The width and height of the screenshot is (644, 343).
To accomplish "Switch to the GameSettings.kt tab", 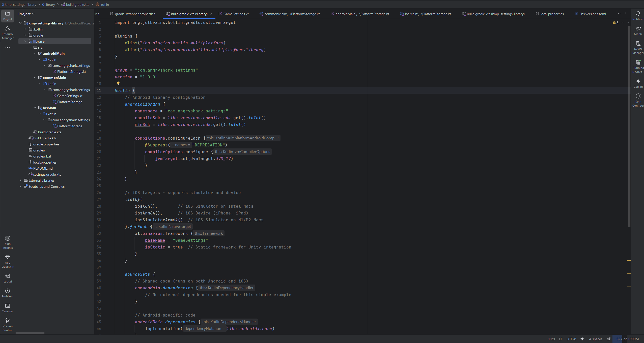I will (235, 14).
